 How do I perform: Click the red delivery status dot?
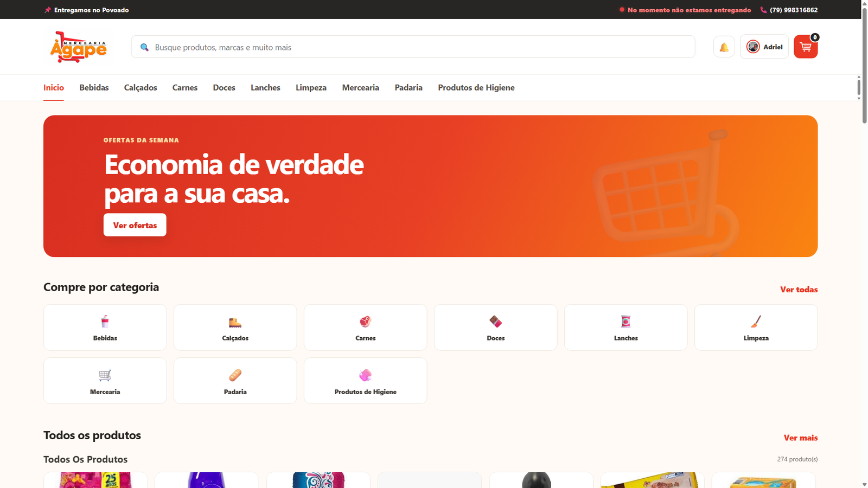(x=622, y=10)
